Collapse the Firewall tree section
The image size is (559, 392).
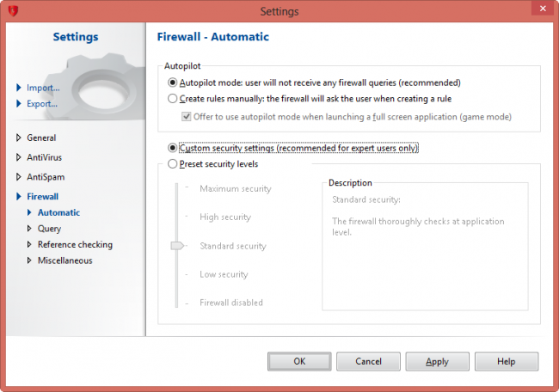pos(19,197)
